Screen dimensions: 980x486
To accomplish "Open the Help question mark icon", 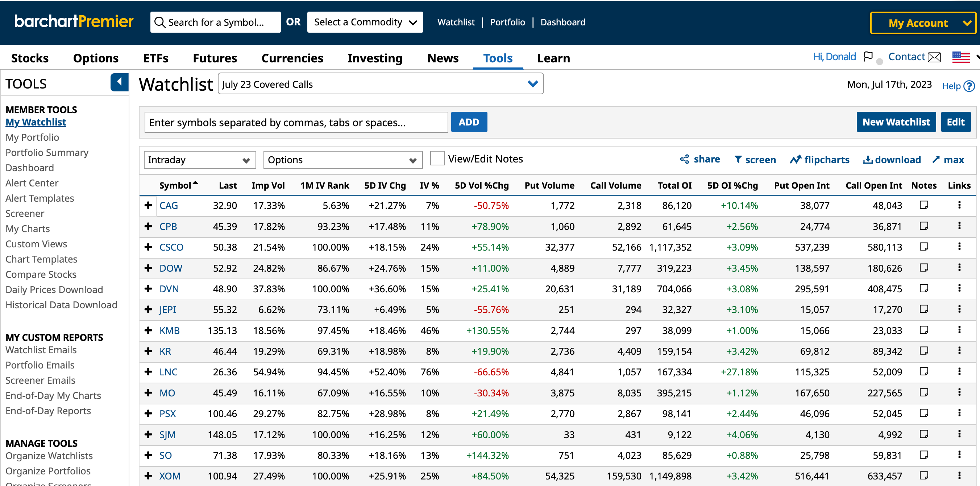I will pos(970,86).
